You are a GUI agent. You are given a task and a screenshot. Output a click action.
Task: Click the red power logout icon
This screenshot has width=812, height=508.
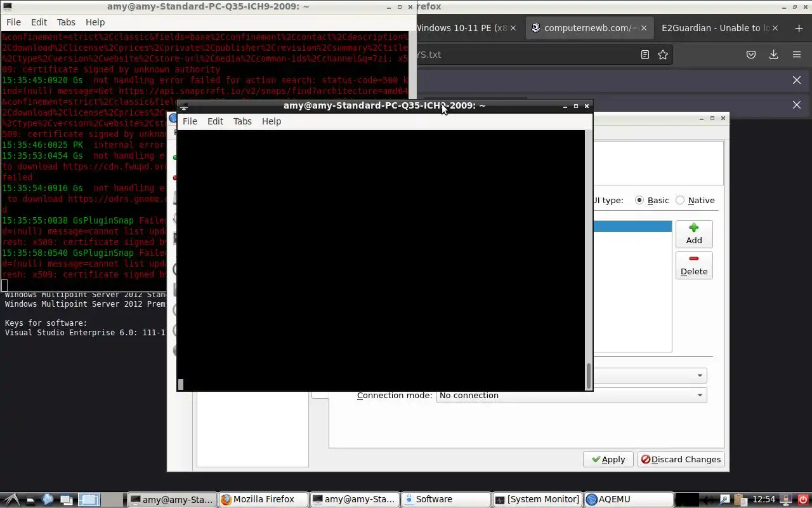point(802,500)
